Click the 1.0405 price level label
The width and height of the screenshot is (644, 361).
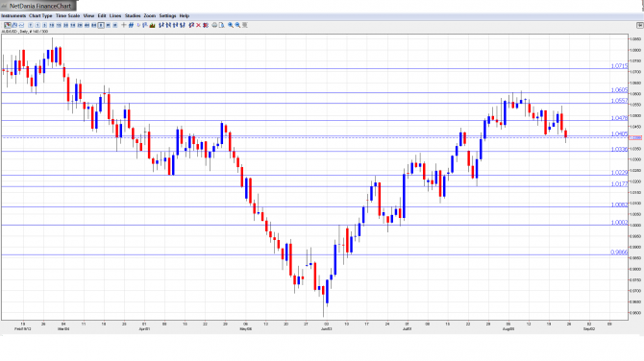pos(619,133)
